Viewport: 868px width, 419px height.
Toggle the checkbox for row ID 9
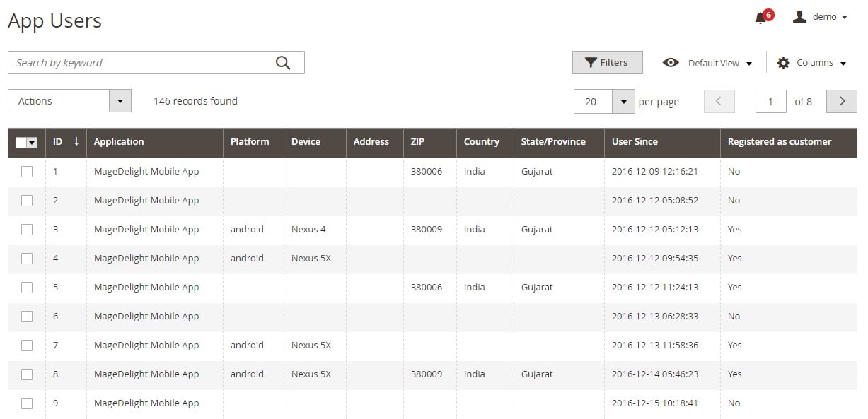(27, 403)
